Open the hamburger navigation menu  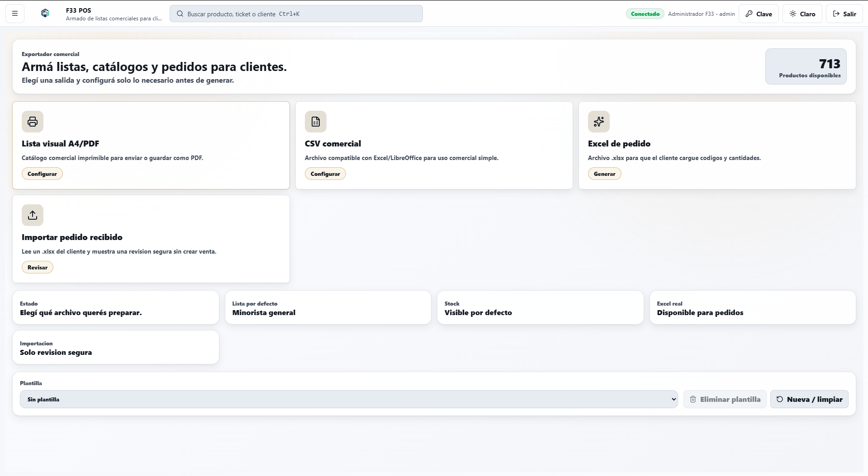point(15,14)
